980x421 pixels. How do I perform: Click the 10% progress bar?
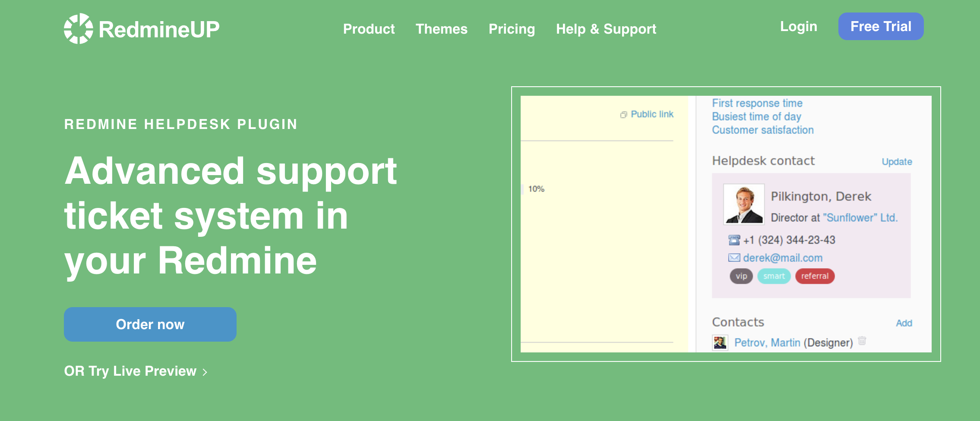(523, 189)
